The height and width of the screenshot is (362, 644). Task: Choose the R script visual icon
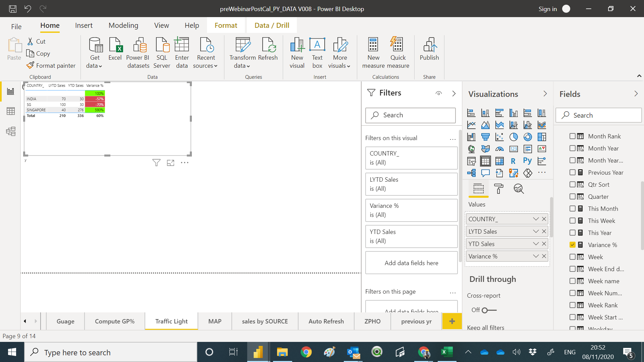pos(514,161)
